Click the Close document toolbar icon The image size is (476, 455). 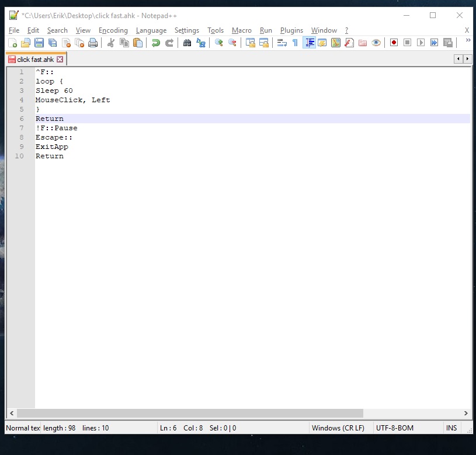(x=66, y=43)
